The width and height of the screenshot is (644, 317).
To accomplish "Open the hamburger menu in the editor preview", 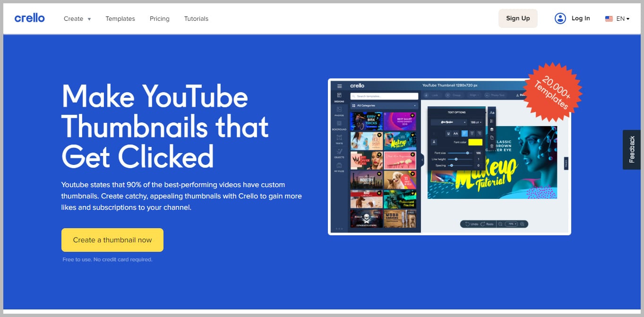I will coord(340,86).
